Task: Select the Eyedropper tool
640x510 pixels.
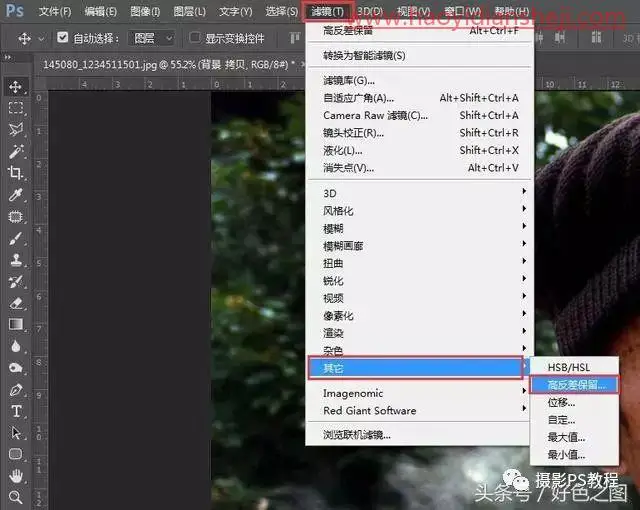Action: point(16,195)
